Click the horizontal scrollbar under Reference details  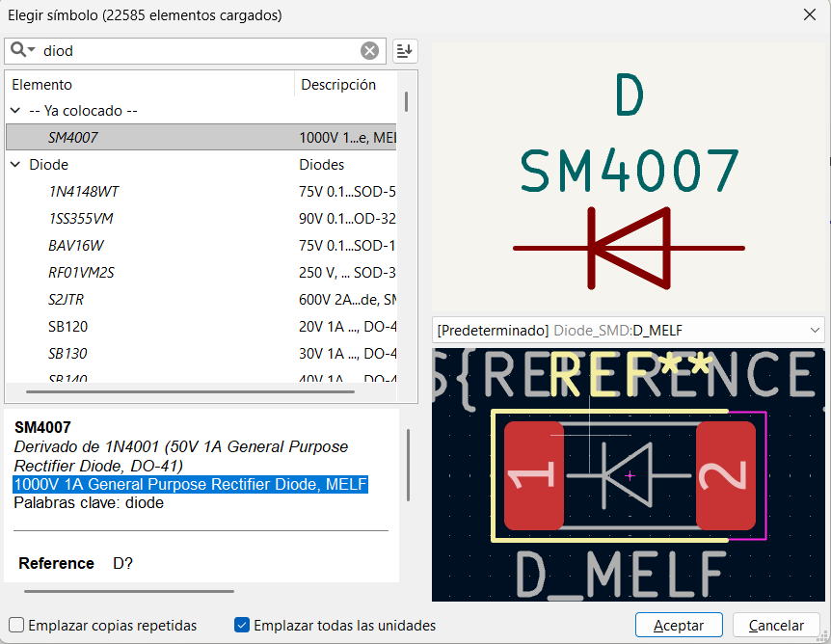129,591
